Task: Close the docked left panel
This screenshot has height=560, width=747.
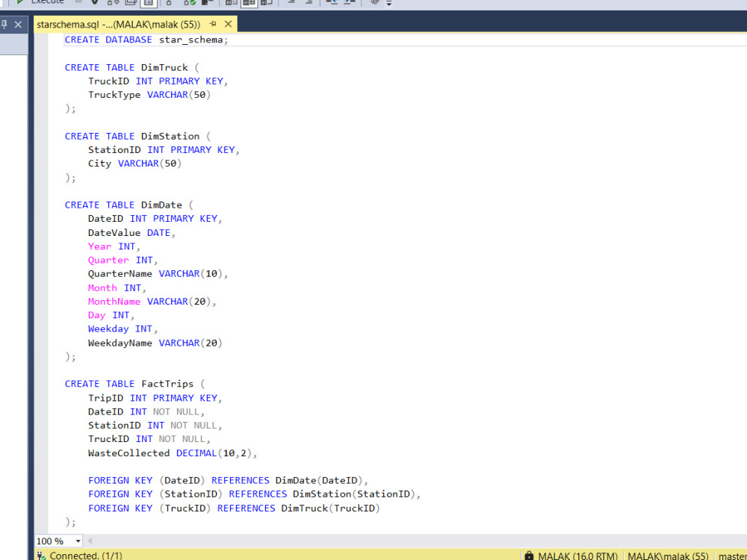Action: click(18, 25)
